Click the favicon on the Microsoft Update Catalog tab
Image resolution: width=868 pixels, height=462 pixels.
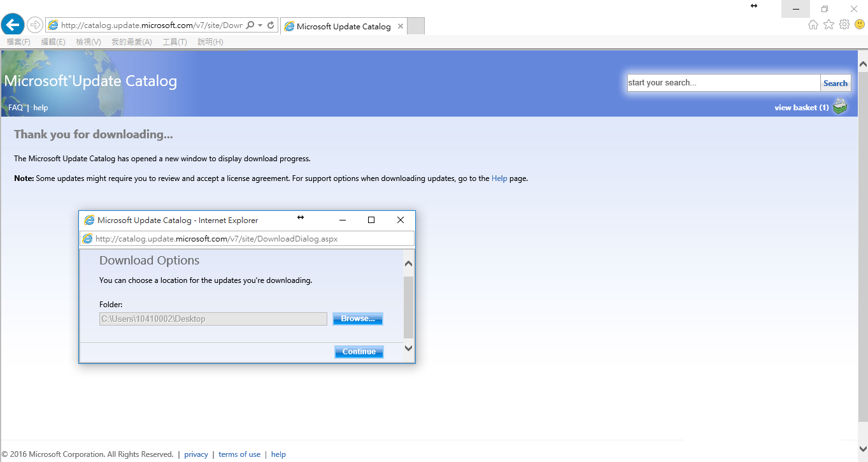pyautogui.click(x=289, y=27)
